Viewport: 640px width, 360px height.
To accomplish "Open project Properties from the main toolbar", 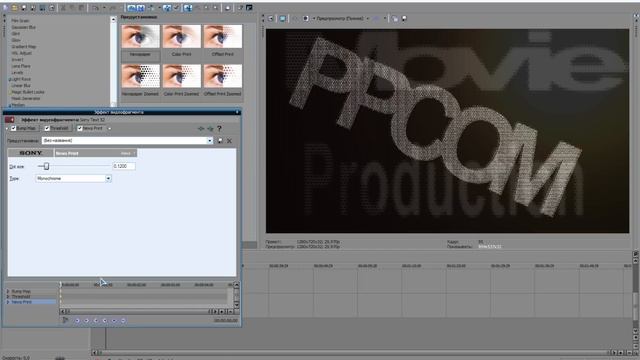I will pos(52,8).
